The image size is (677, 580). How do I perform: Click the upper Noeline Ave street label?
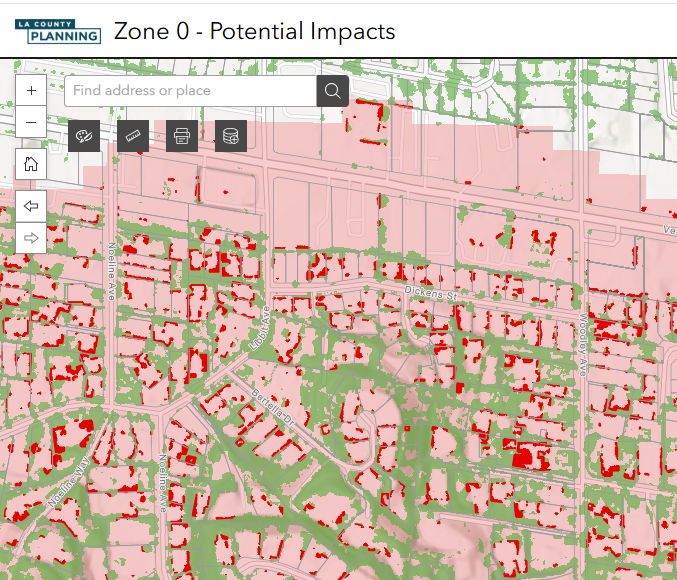[x=113, y=270]
